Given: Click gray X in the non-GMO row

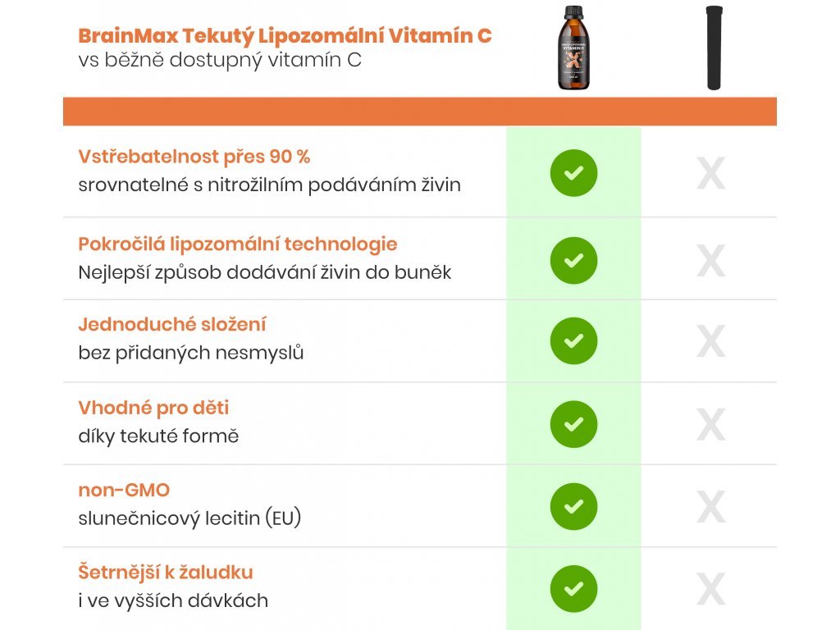Looking at the screenshot, I should pos(711,507).
